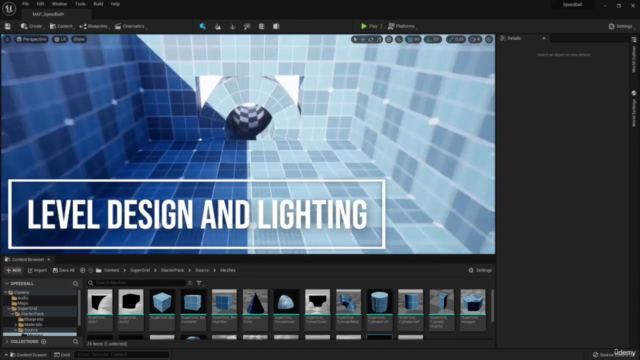640x360 pixels.
Task: Open the Tools menu
Action: click(80, 4)
